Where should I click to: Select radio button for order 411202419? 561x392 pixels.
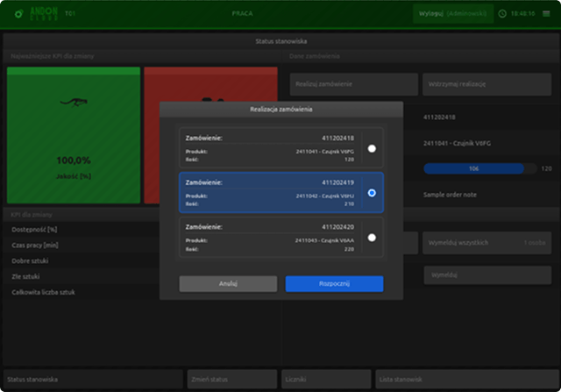372,193
